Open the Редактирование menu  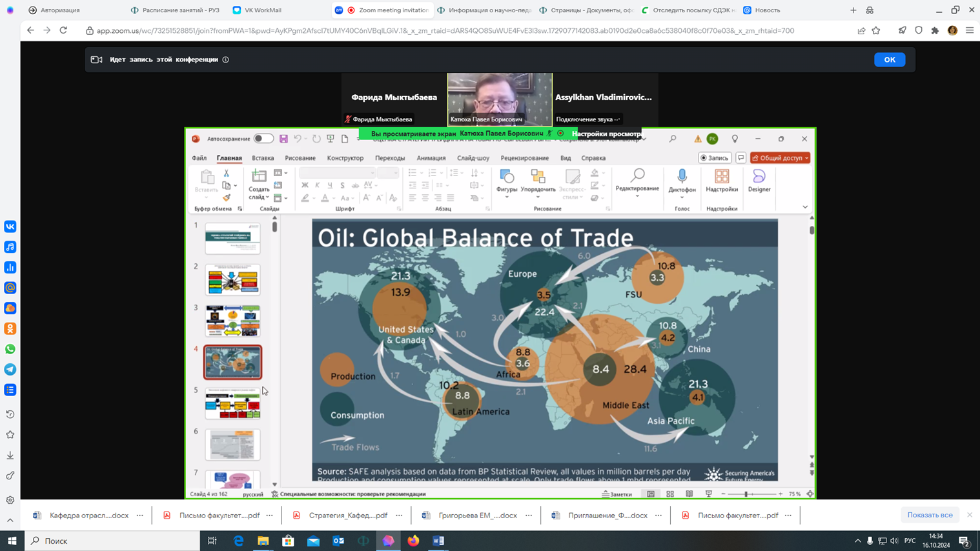click(637, 183)
